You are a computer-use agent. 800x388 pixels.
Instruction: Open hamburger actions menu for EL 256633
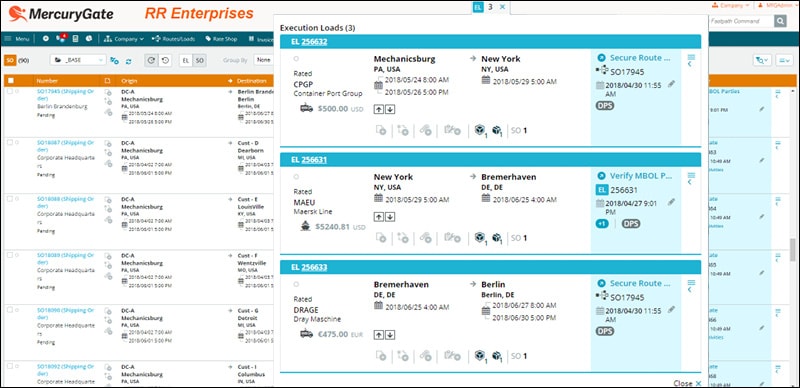[x=691, y=283]
